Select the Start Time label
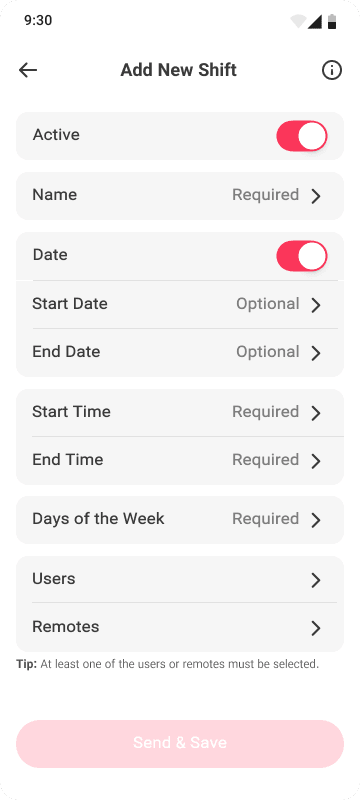The height and width of the screenshot is (800, 360). pyautogui.click(x=71, y=412)
